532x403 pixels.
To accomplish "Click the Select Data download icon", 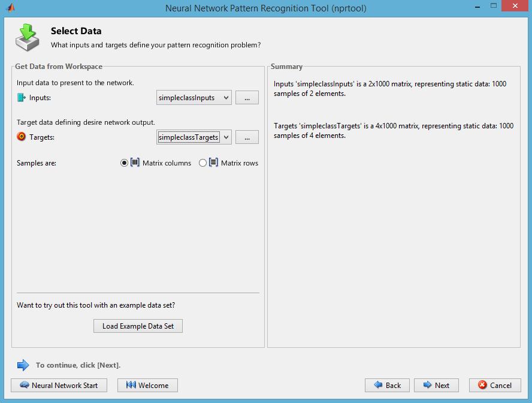I will pos(27,37).
